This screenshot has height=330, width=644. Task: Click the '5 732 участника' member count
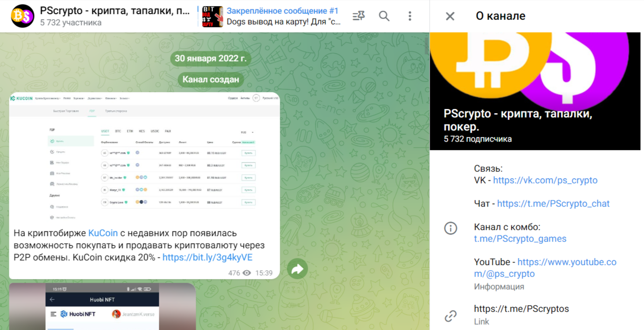(x=71, y=22)
